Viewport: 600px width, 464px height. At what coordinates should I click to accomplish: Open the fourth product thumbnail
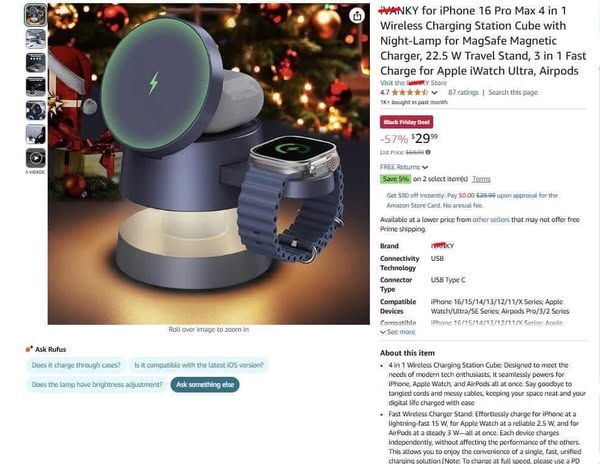click(x=36, y=86)
